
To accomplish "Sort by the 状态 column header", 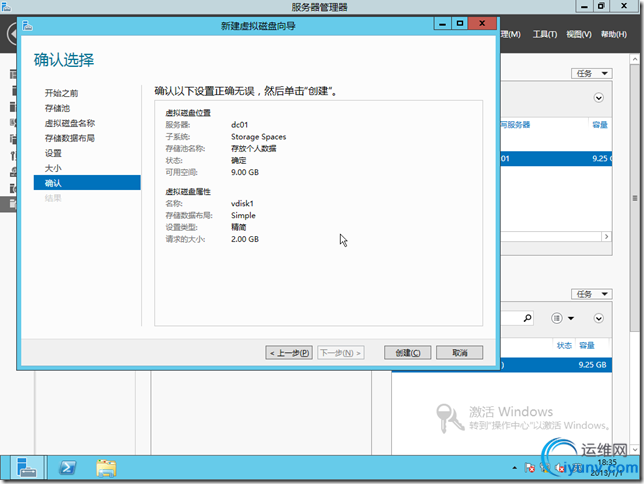I will point(564,346).
